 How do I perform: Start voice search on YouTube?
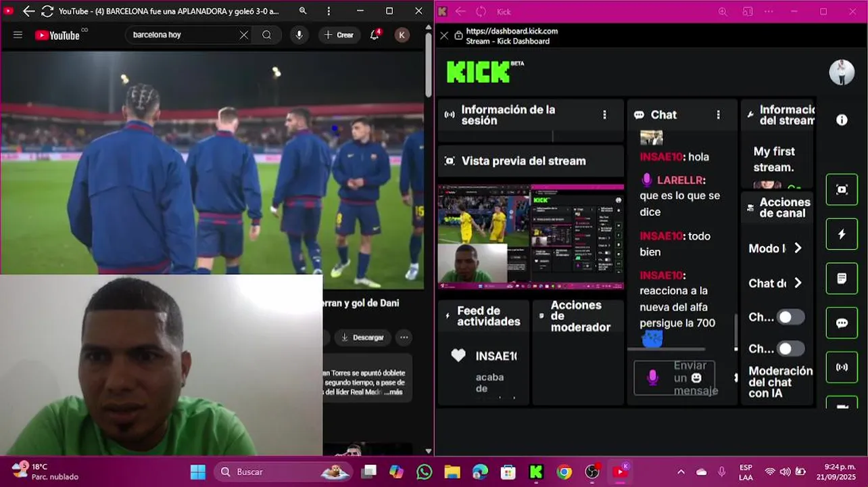point(299,35)
